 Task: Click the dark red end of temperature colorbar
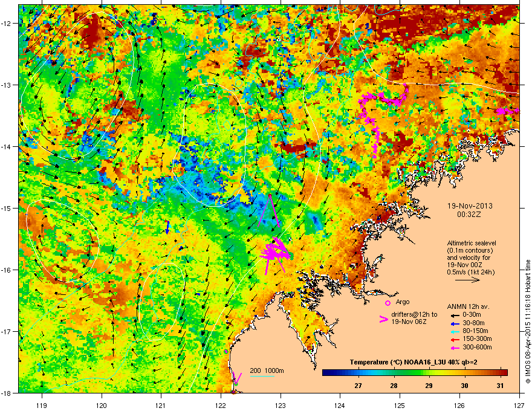505,373
